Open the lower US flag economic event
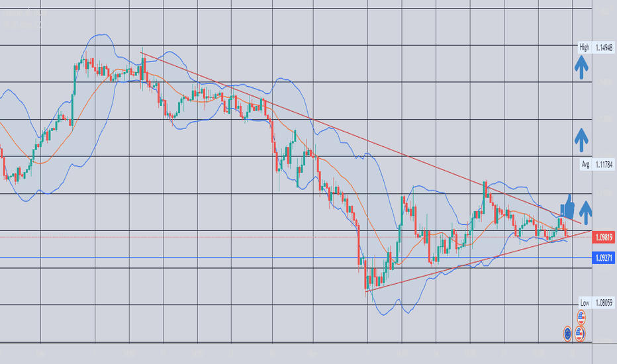 click(580, 334)
